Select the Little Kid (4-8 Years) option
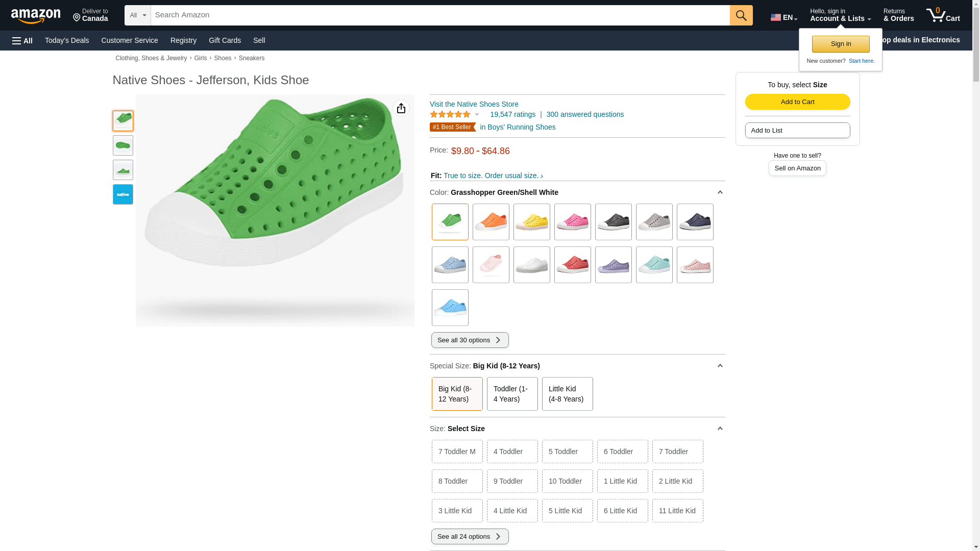Image resolution: width=980 pixels, height=551 pixels. coord(567,394)
